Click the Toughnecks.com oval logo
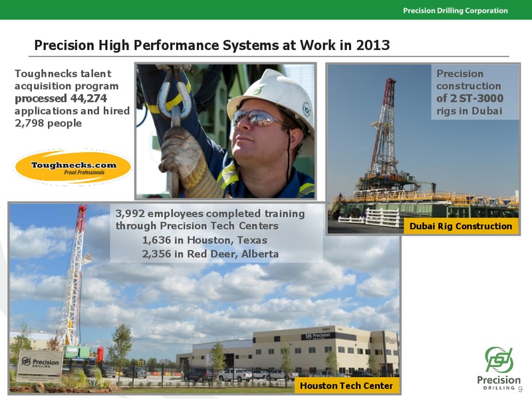The width and height of the screenshot is (532, 399). [72, 168]
